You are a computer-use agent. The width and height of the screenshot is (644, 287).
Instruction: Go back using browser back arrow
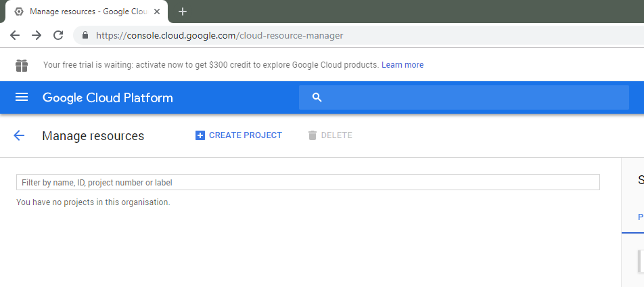click(15, 35)
